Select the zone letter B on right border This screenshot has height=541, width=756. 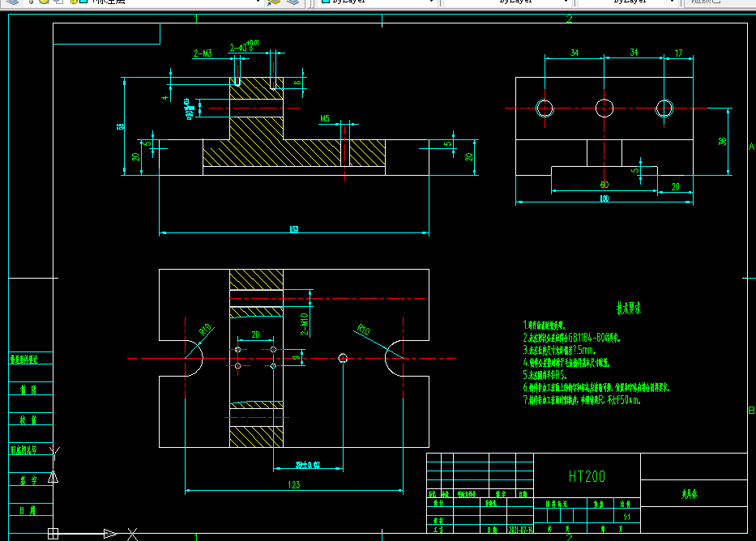[751, 411]
